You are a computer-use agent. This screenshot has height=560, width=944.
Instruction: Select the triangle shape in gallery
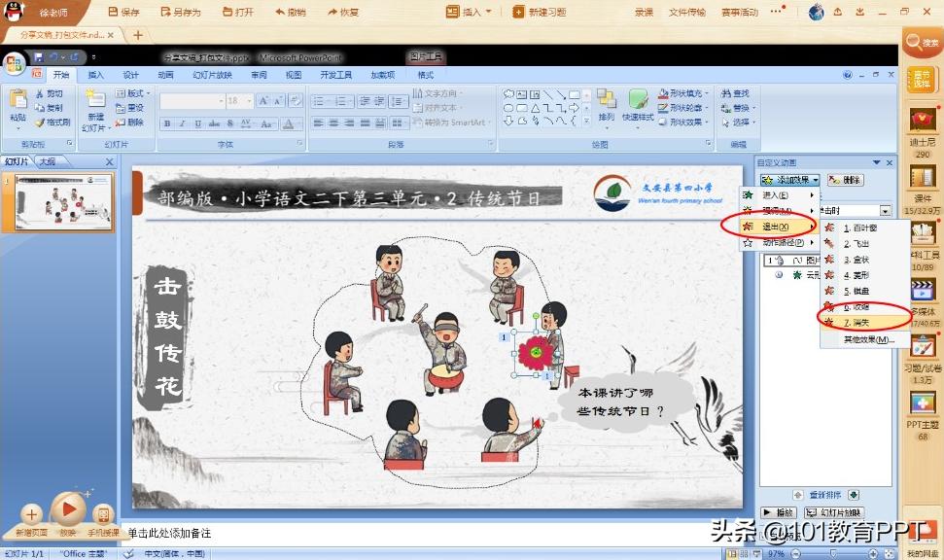(x=536, y=108)
